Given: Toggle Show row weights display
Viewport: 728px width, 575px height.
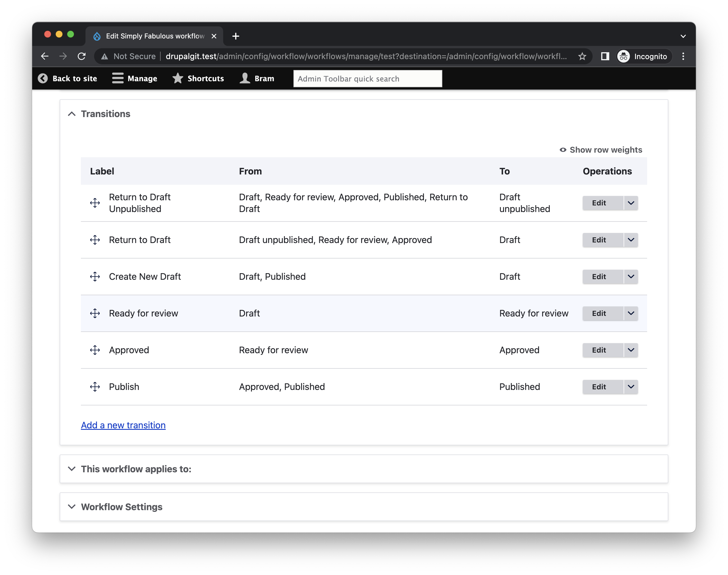Looking at the screenshot, I should coord(605,150).
